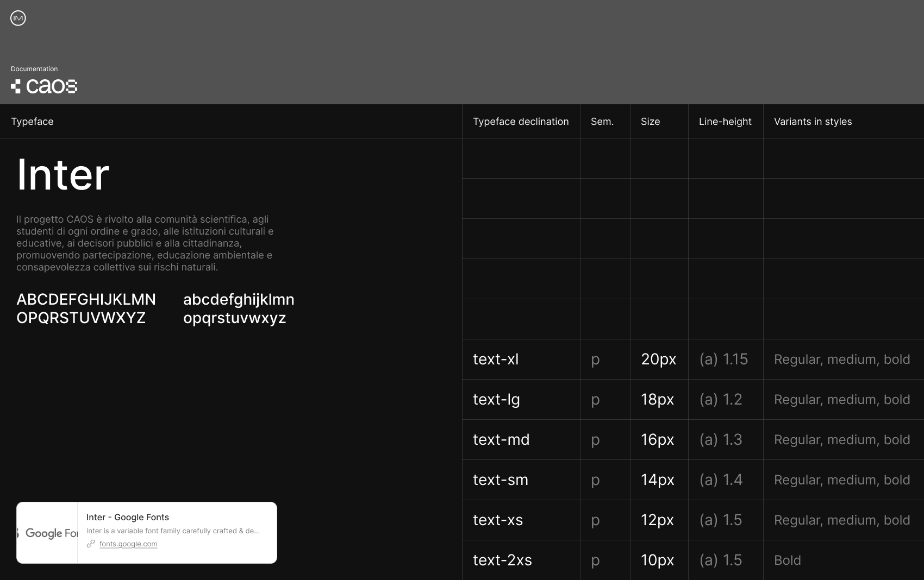
Task: Click the 'Typeface declination' column header
Action: (521, 122)
